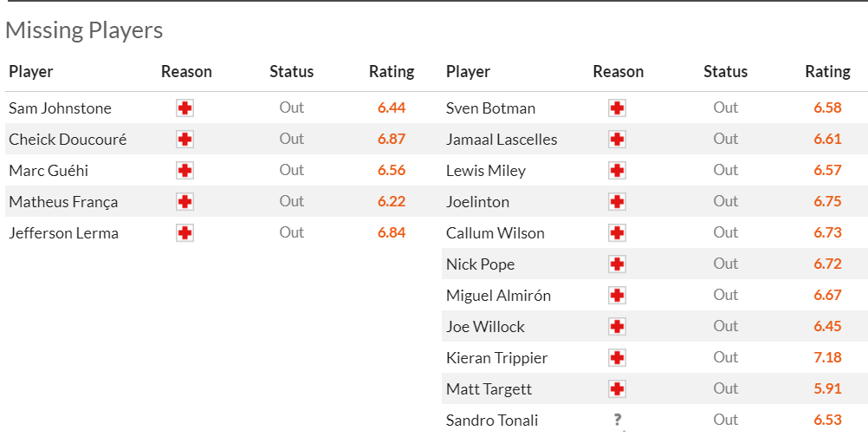This screenshot has width=868, height=437.
Task: Click Lewis Miley's name
Action: (485, 171)
